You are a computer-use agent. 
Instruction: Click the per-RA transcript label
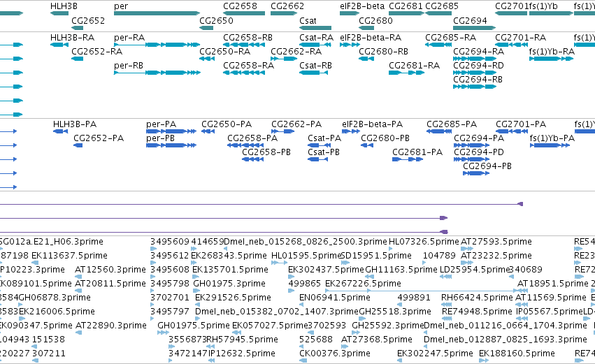(129, 38)
